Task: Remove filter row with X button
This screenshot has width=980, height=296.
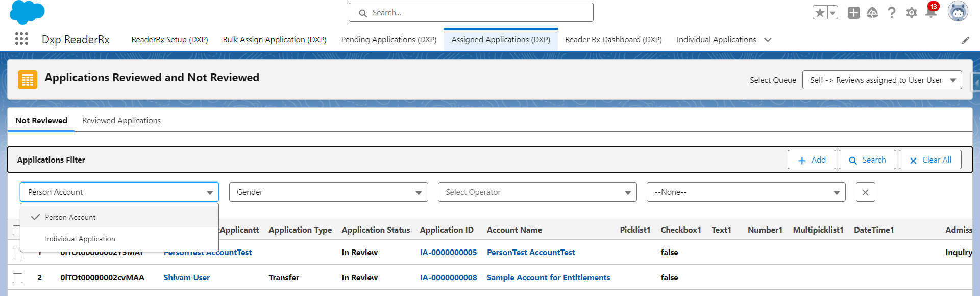Action: [x=865, y=192]
